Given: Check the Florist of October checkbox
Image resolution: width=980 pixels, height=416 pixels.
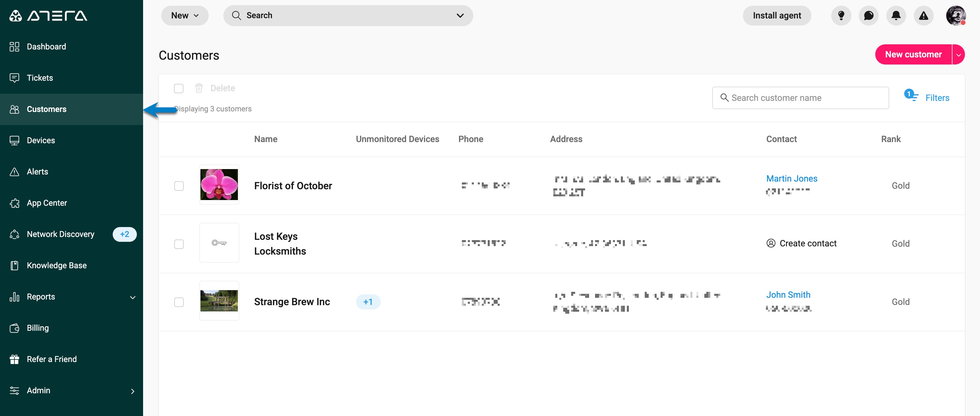Looking at the screenshot, I should pyautogui.click(x=179, y=186).
